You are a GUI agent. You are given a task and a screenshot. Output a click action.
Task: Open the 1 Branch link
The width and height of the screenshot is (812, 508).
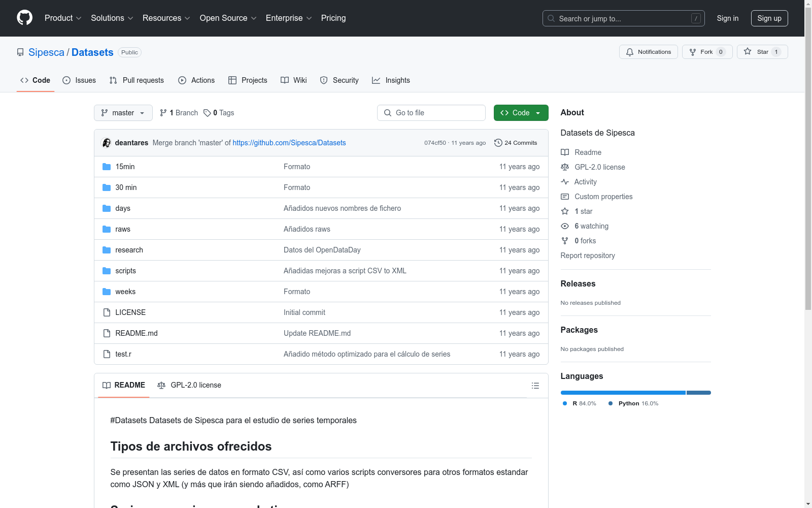point(179,113)
